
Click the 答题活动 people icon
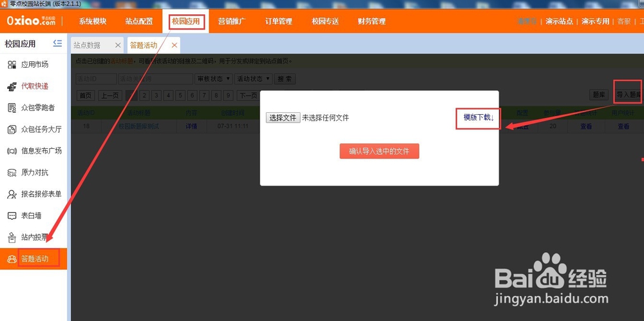tap(12, 259)
